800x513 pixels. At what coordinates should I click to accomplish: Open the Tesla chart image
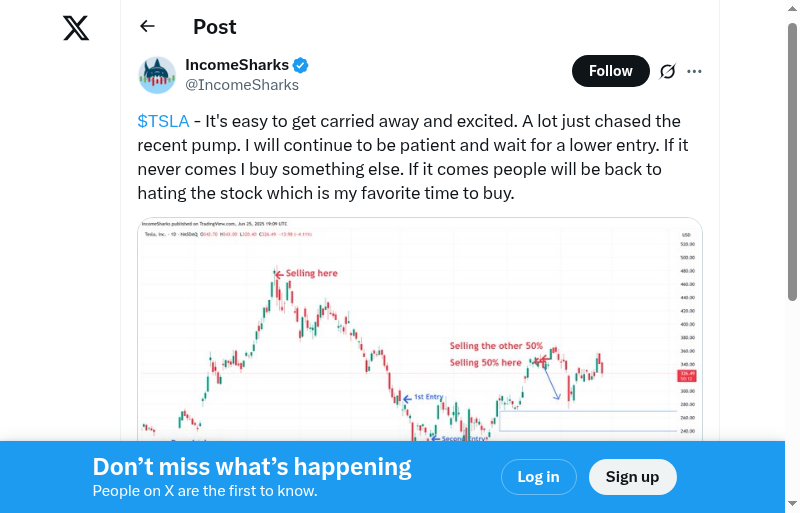point(420,330)
